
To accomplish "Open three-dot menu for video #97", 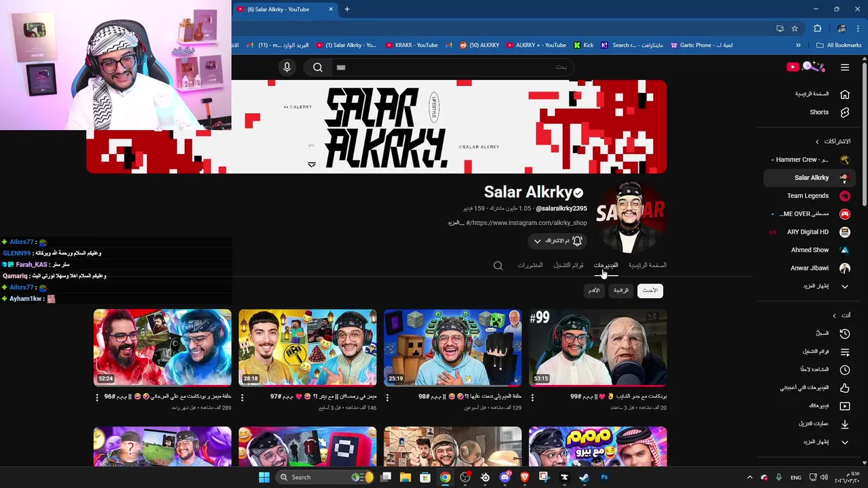I will 242,397.
